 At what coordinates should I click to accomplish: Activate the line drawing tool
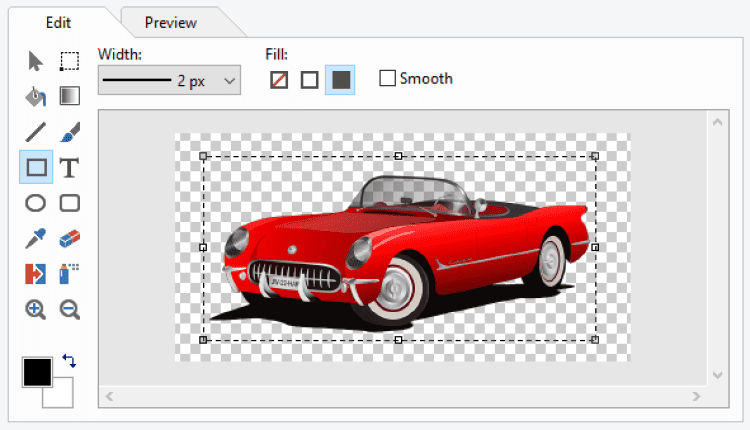pos(36,132)
